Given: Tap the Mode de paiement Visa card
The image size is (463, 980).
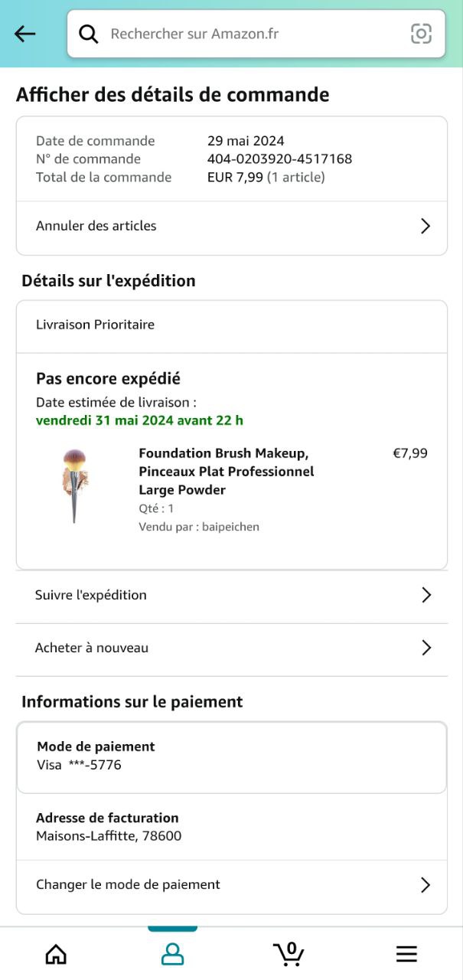Looking at the screenshot, I should tap(231, 756).
